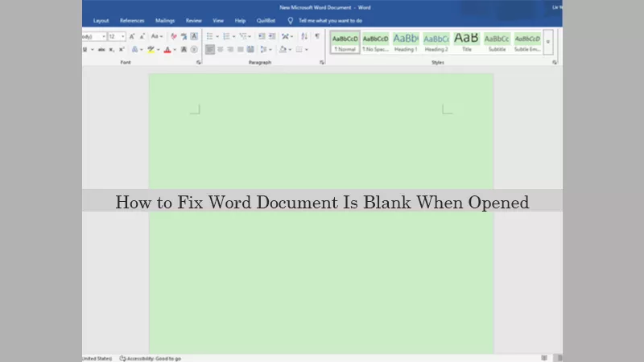Open the View tab

[x=218, y=21]
